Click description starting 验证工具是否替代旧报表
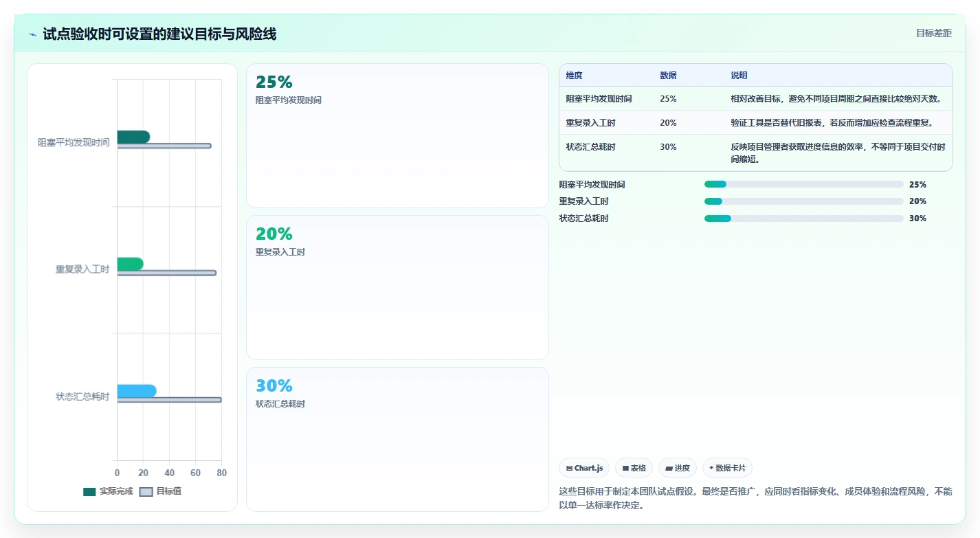The height and width of the screenshot is (538, 980). [832, 123]
